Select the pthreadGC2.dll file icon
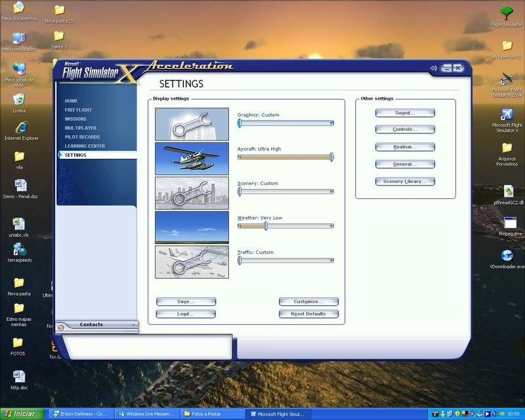Screen dimensions: 525x420 (x=508, y=192)
